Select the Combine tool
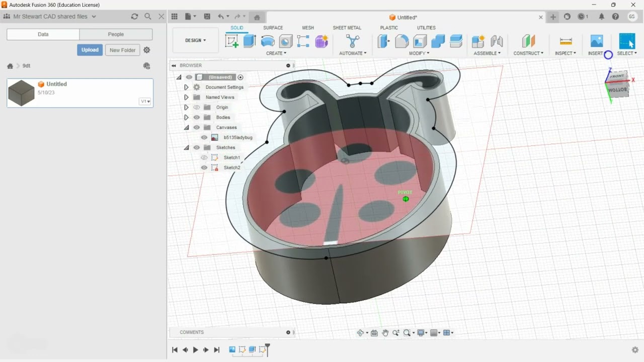 click(438, 41)
